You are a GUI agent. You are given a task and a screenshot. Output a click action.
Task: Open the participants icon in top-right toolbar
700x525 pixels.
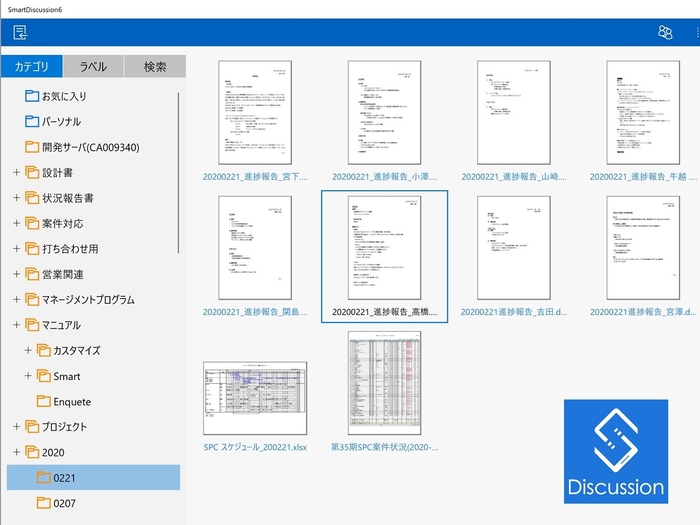point(664,33)
